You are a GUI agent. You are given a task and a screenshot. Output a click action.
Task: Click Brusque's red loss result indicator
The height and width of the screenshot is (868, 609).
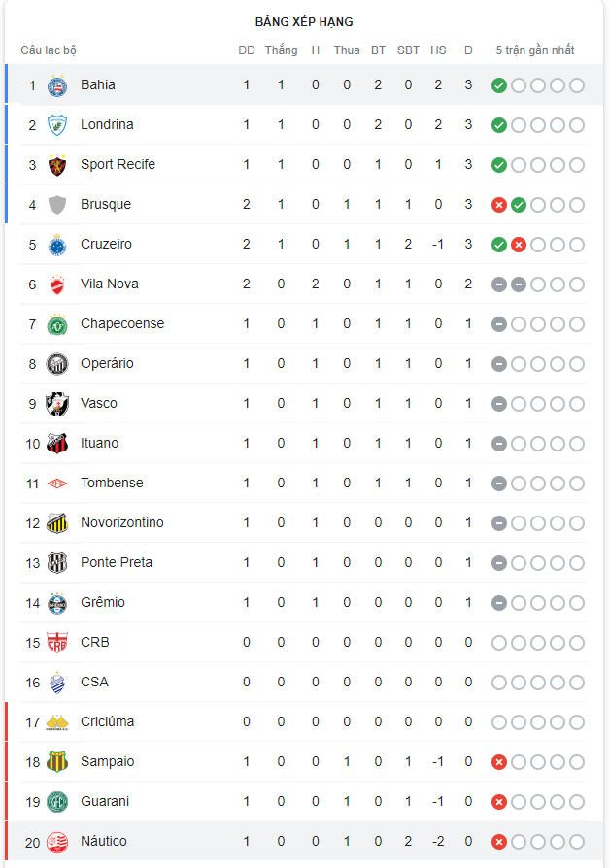tap(499, 205)
